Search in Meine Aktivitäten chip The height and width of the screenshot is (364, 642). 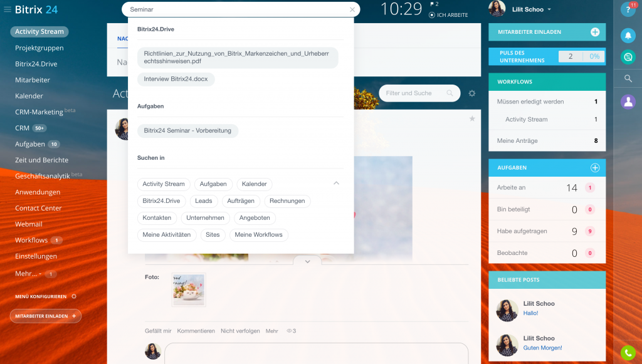coord(167,235)
